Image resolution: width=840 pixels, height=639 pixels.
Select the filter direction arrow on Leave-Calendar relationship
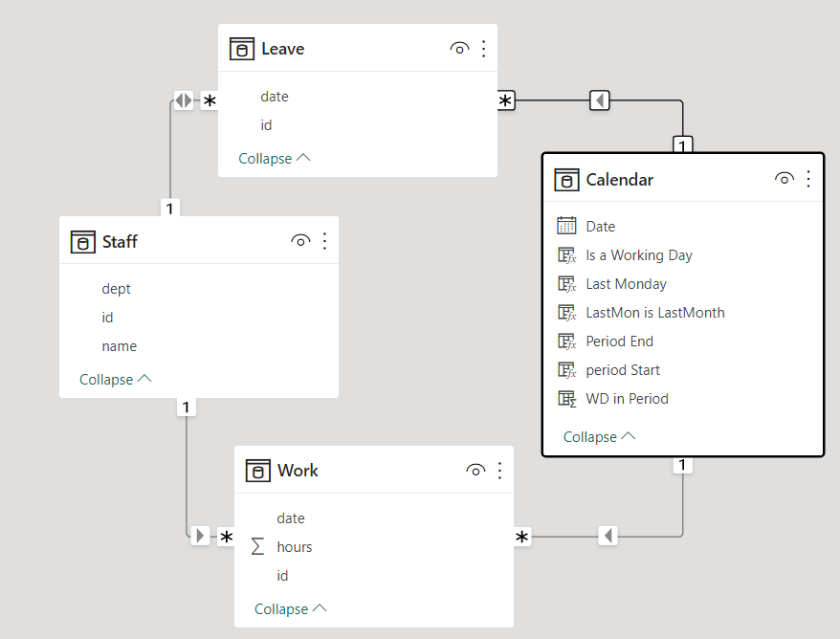(x=600, y=100)
